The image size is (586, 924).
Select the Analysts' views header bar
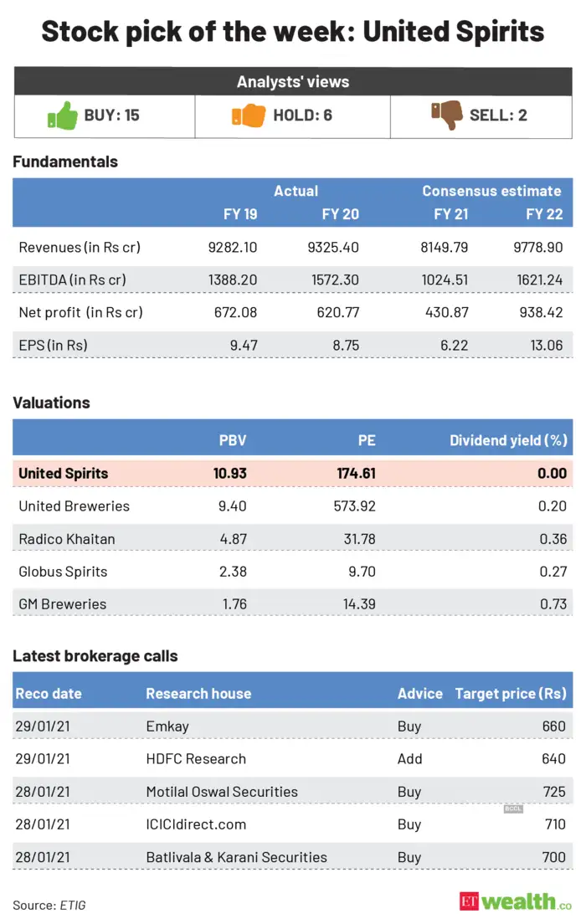coord(293,82)
